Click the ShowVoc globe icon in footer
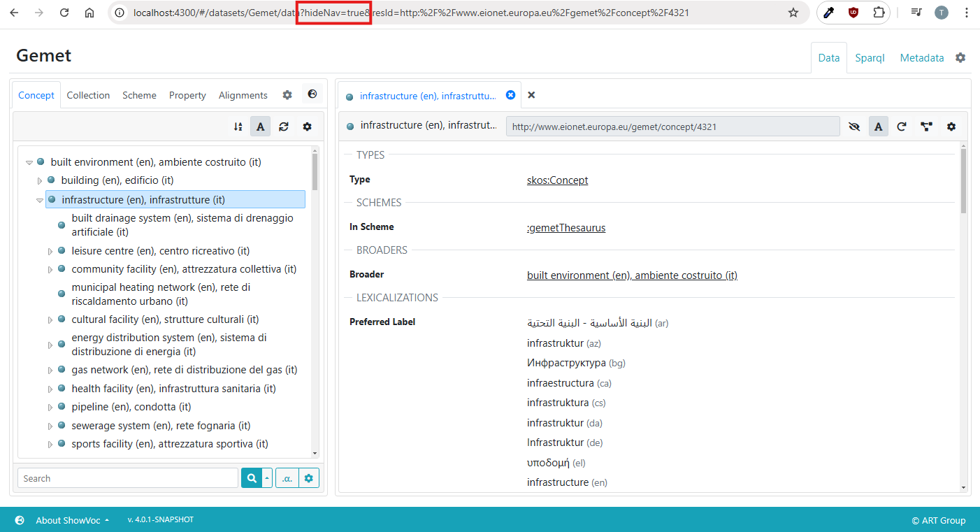Screen dimensions: 980x532 [x=20, y=520]
